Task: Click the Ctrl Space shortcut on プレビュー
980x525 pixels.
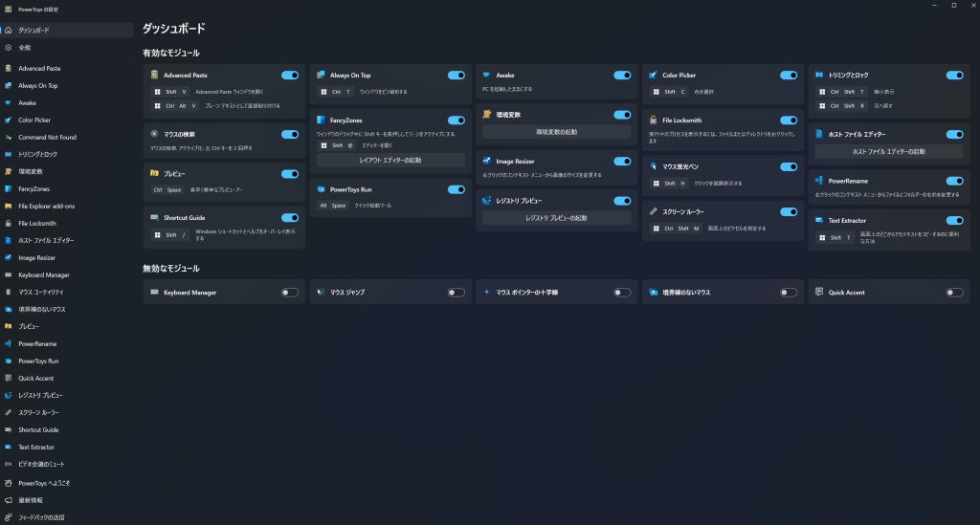Action: pos(167,189)
